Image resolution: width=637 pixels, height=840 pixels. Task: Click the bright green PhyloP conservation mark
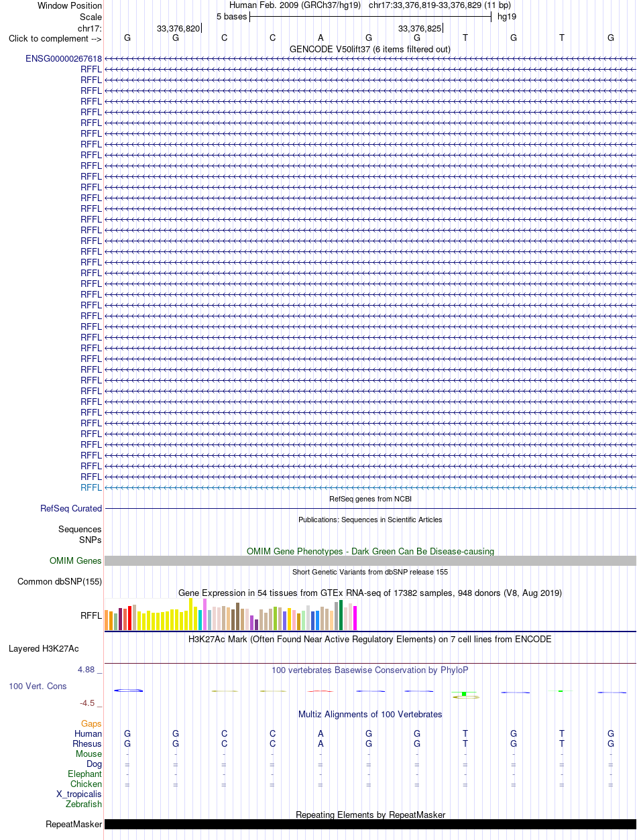tap(464, 693)
